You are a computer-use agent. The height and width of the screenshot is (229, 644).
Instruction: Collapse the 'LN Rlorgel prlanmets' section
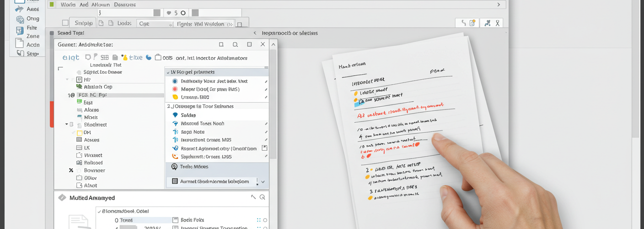coord(168,72)
